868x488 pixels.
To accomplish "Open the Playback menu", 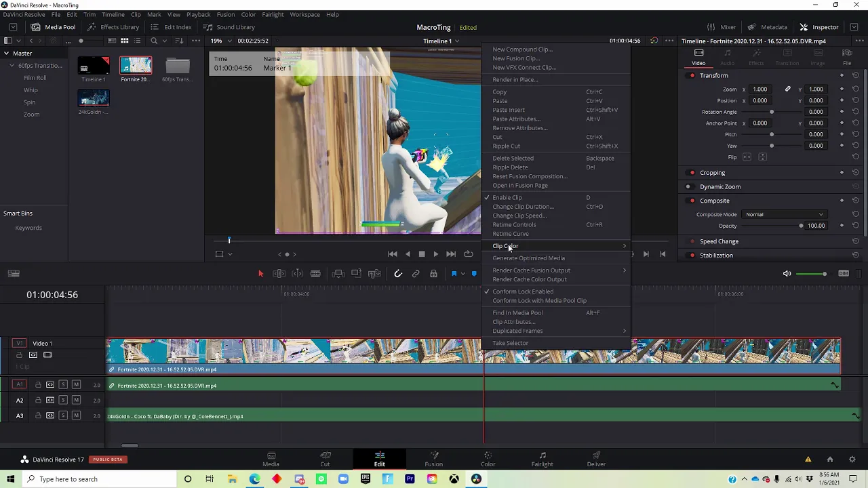I will pyautogui.click(x=199, y=14).
